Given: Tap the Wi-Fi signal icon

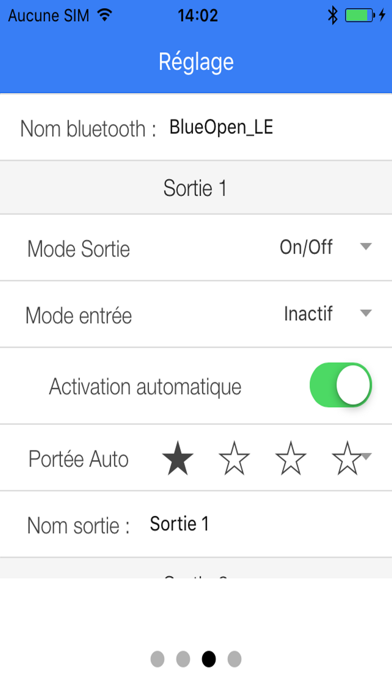Looking at the screenshot, I should pyautogui.click(x=105, y=16).
